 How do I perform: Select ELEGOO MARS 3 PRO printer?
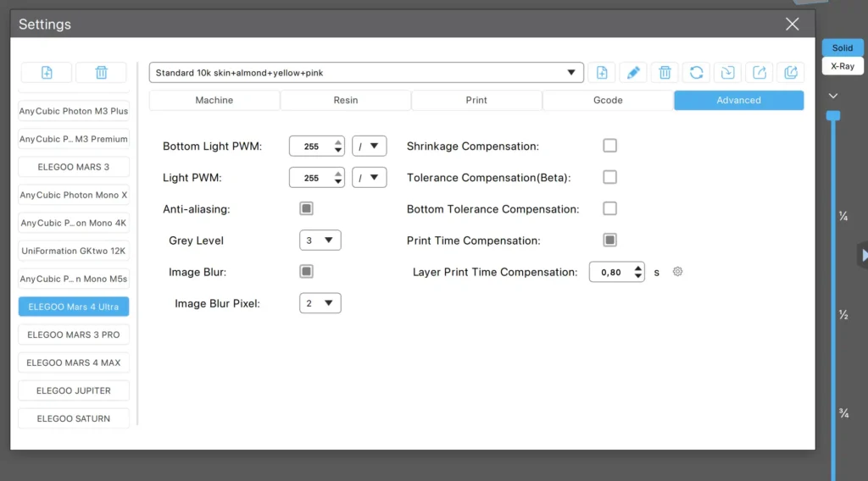point(74,334)
